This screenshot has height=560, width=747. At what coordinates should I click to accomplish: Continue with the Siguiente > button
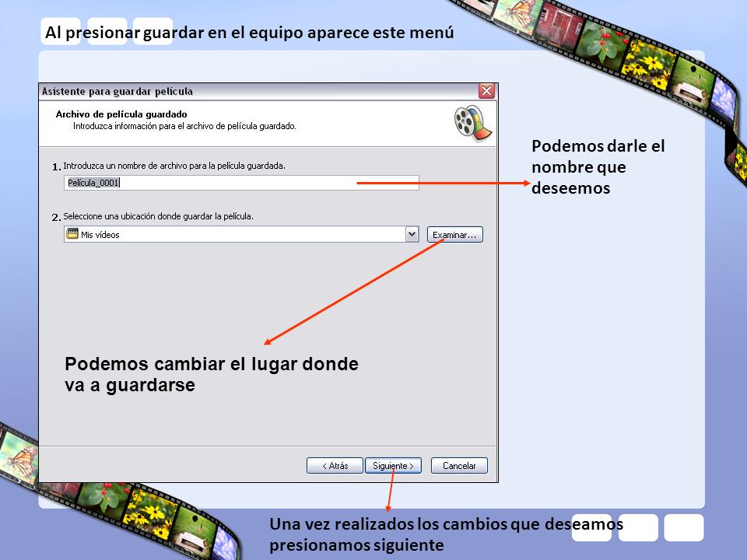point(393,466)
